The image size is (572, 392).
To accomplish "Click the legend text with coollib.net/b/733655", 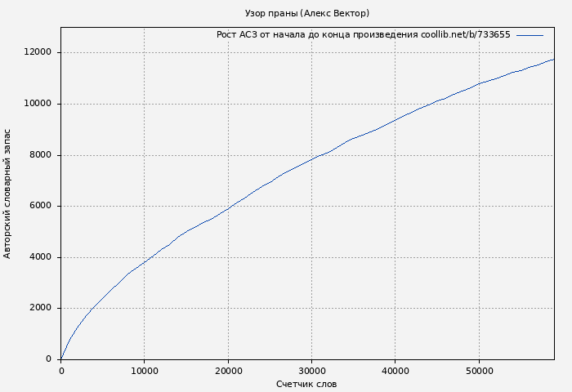I will coord(363,35).
